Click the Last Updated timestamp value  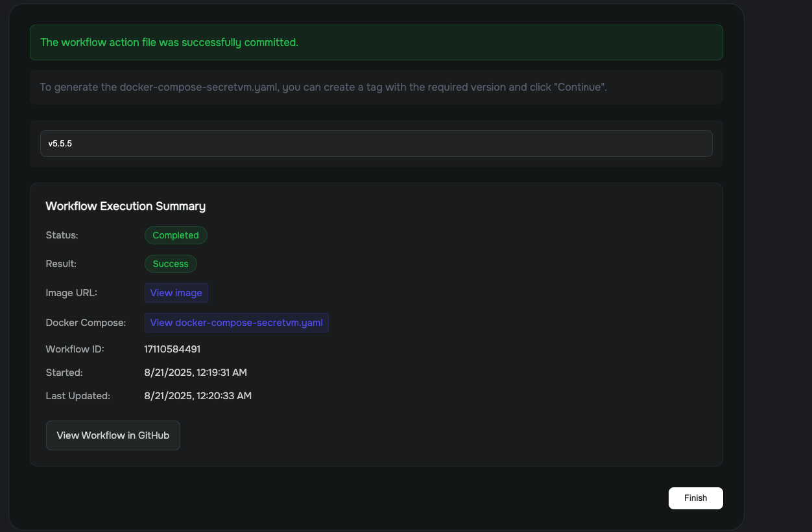point(198,396)
